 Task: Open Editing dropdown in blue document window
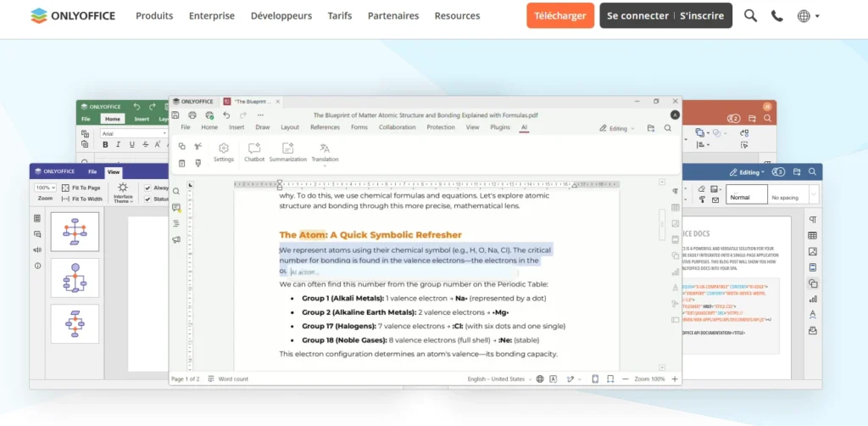[x=748, y=172]
